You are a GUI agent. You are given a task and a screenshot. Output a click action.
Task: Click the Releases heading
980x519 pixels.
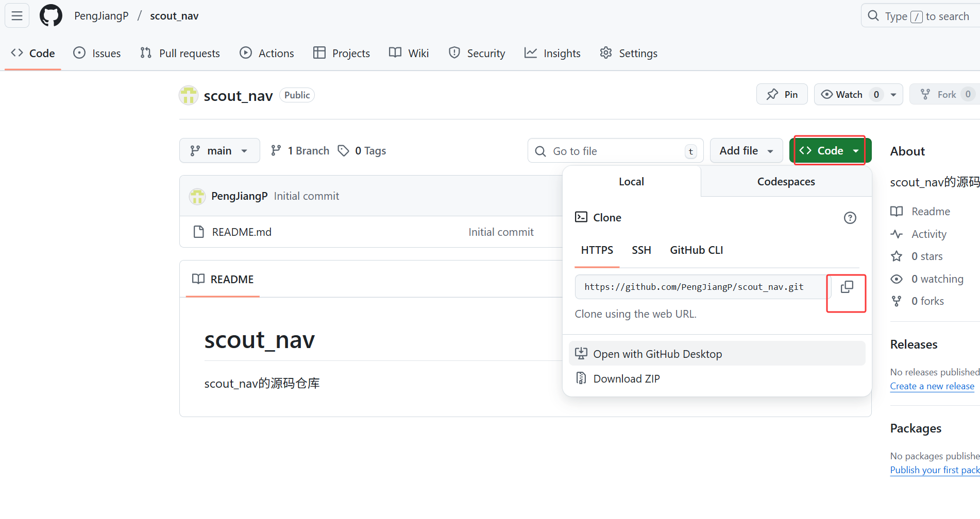point(914,344)
